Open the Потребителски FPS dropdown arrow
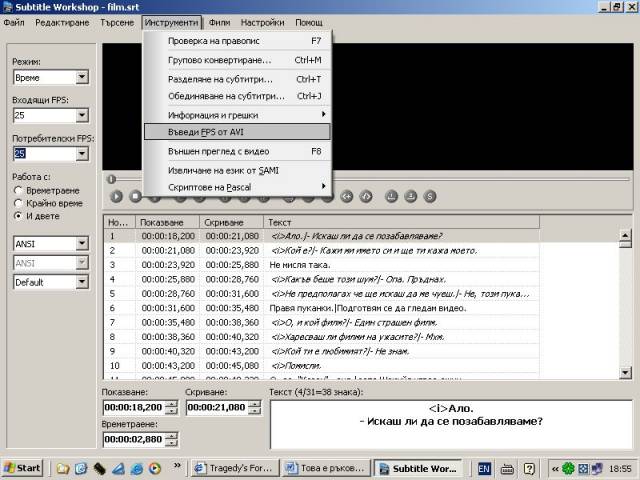 [x=82, y=153]
